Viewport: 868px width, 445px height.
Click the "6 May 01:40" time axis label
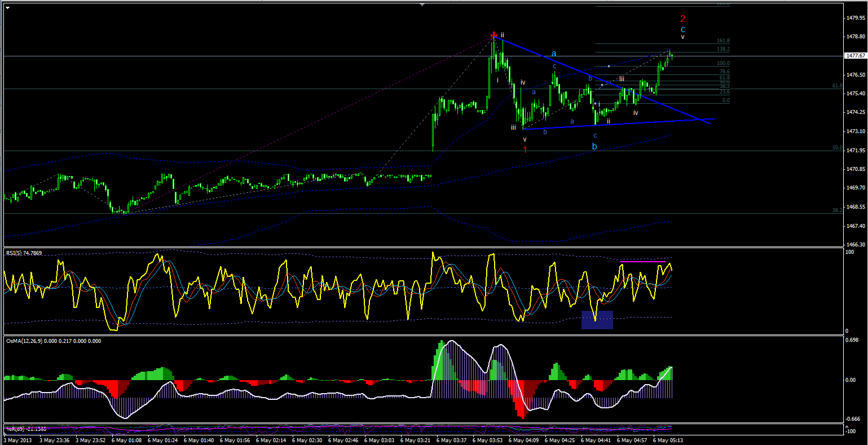click(200, 440)
